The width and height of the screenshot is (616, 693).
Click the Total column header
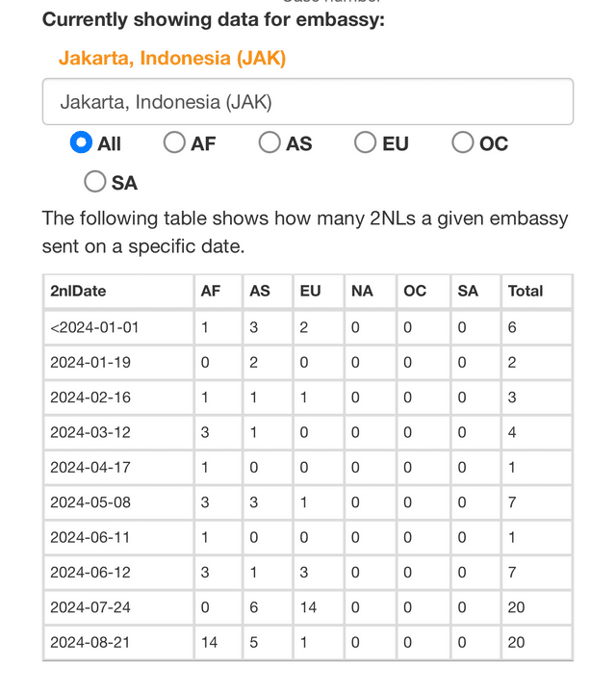coord(537,292)
